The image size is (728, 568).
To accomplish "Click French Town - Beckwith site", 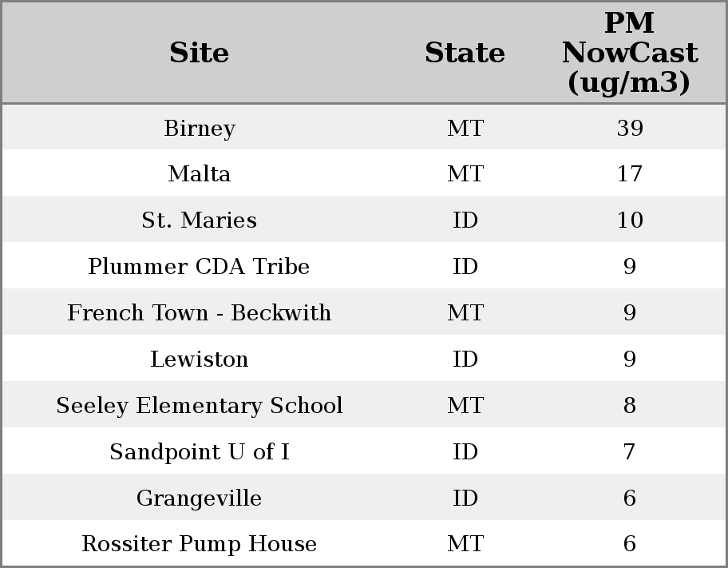I will (199, 313).
